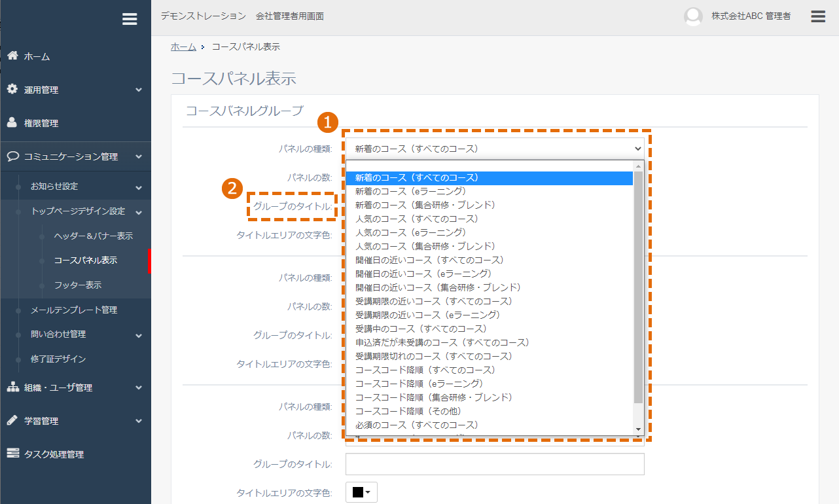Click the ホーム house icon
The height and width of the screenshot is (504, 839).
click(12, 56)
